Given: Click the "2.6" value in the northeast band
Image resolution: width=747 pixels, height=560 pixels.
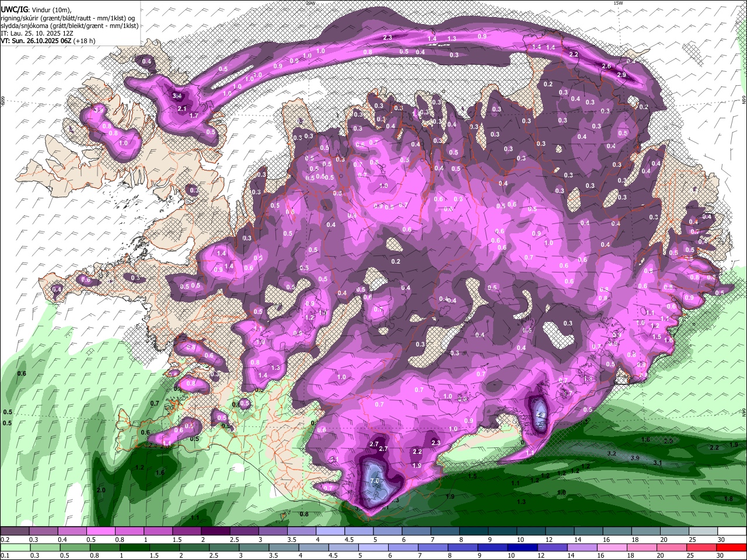Looking at the screenshot, I should click(x=606, y=66).
